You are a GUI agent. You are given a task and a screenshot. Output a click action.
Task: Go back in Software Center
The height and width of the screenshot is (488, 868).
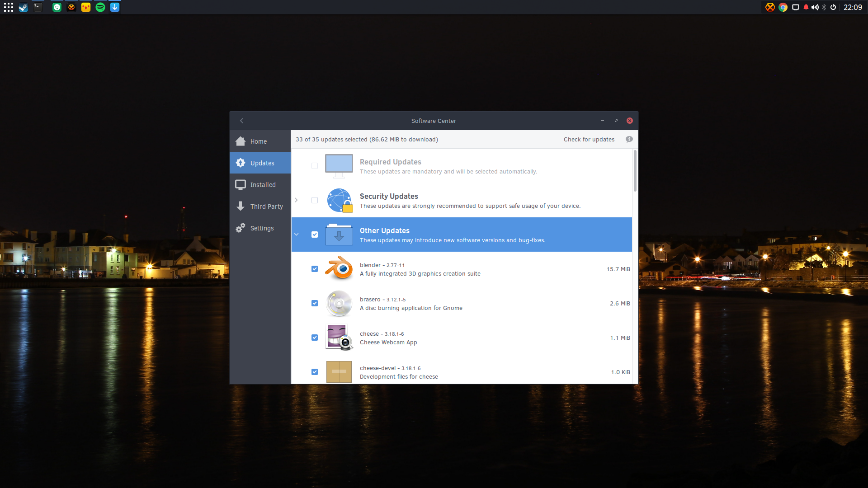click(x=242, y=121)
